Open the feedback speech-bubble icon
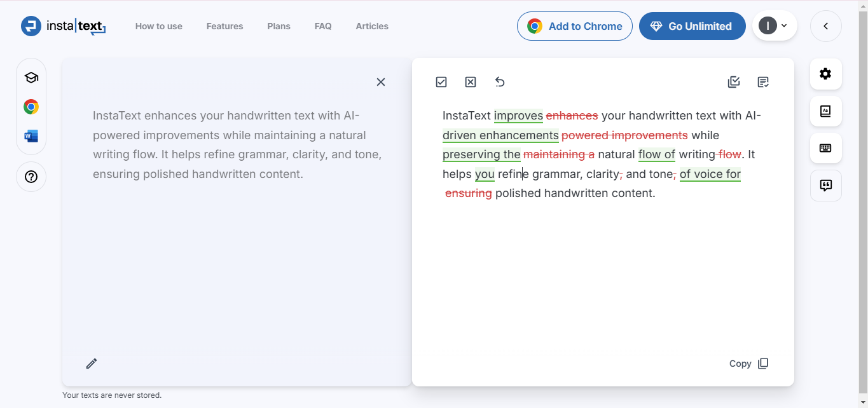 click(825, 186)
